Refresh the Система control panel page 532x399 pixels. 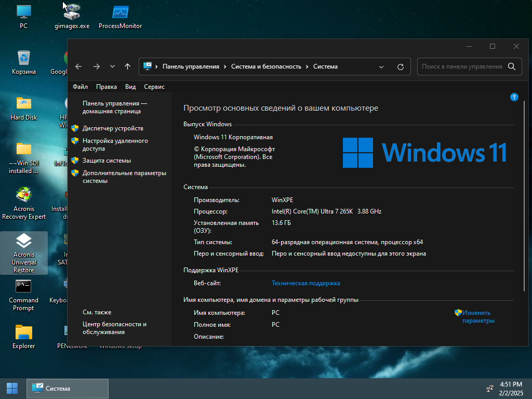click(x=401, y=67)
